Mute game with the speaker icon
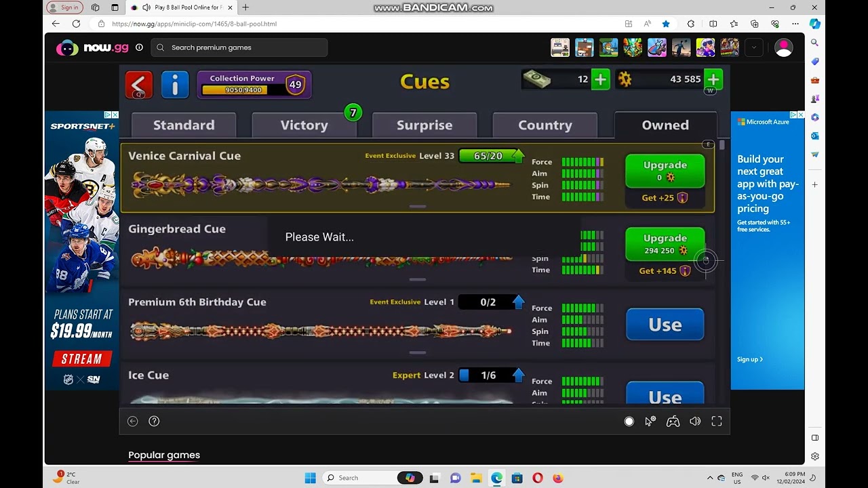868x488 pixels. point(695,421)
